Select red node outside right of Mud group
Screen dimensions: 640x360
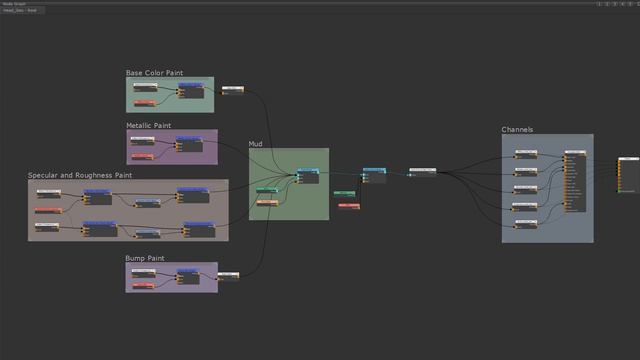tap(349, 206)
